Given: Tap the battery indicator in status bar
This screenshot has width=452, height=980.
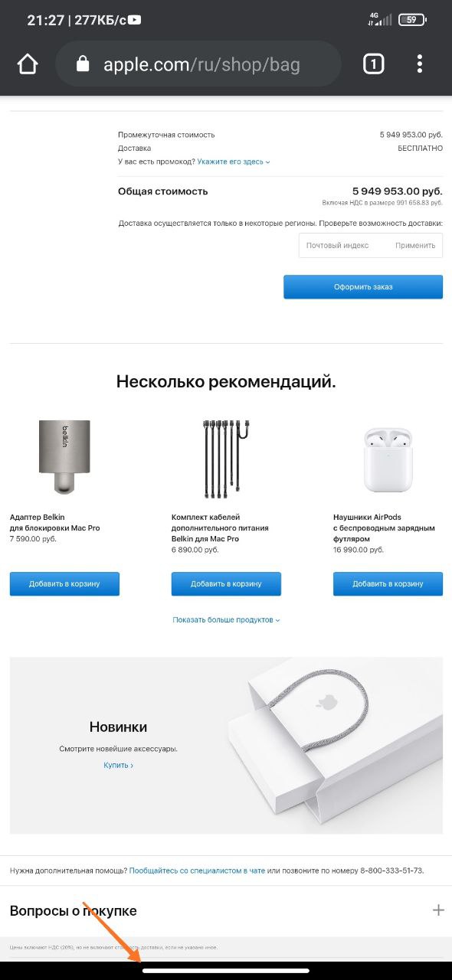Looking at the screenshot, I should pyautogui.click(x=412, y=20).
